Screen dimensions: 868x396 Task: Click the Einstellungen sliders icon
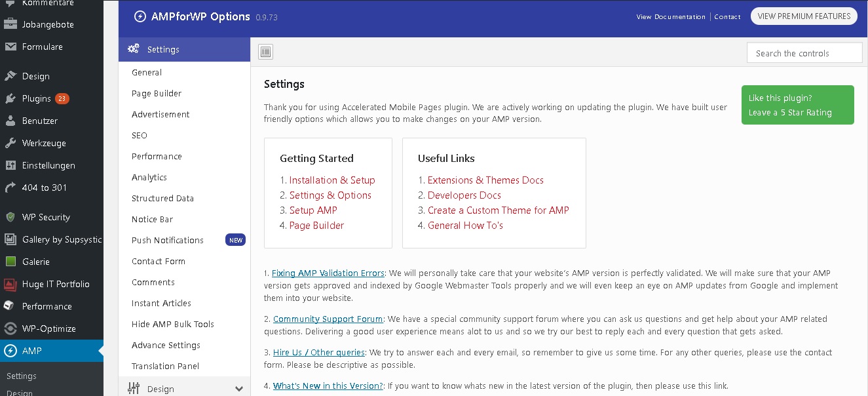coord(10,165)
